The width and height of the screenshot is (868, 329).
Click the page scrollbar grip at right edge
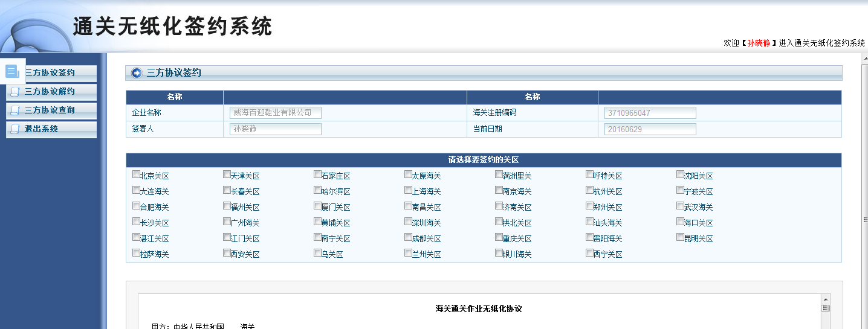click(864, 219)
